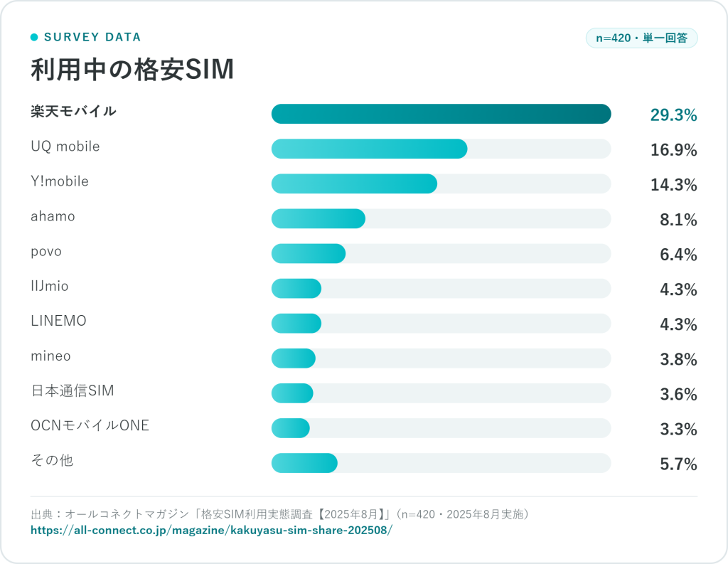Click the 14.3% value
This screenshot has height=564, width=728.
674,184
